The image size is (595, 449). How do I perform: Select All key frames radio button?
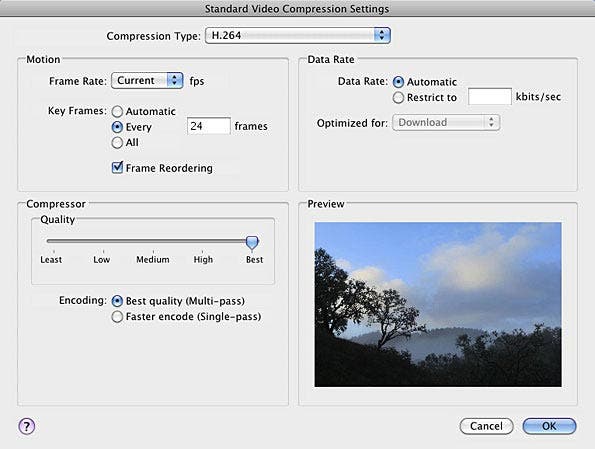[117, 142]
